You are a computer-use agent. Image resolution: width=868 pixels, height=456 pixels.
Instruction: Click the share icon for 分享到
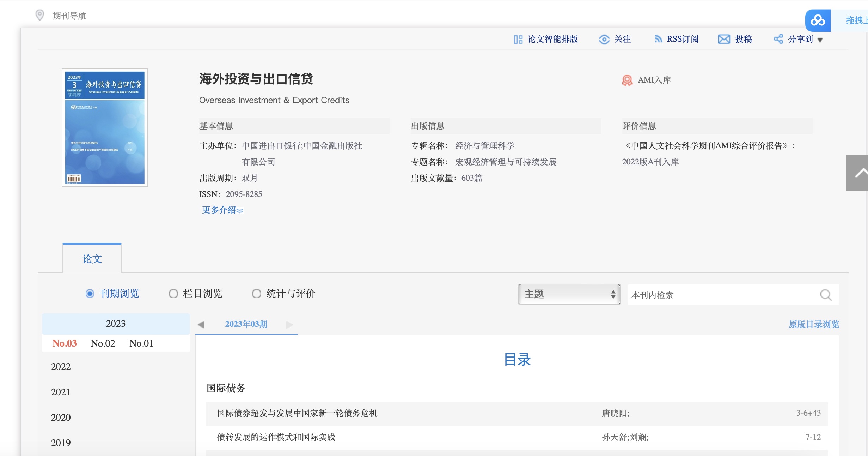(x=778, y=39)
